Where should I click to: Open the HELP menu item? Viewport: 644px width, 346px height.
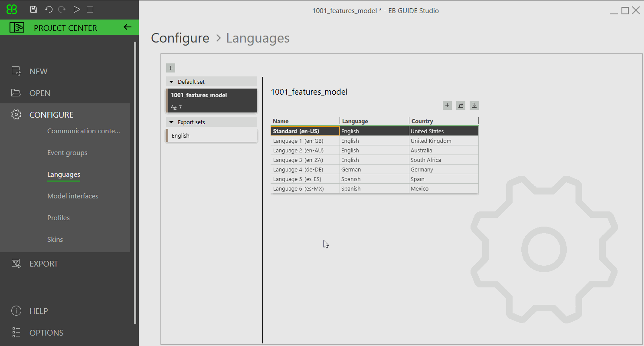point(39,311)
